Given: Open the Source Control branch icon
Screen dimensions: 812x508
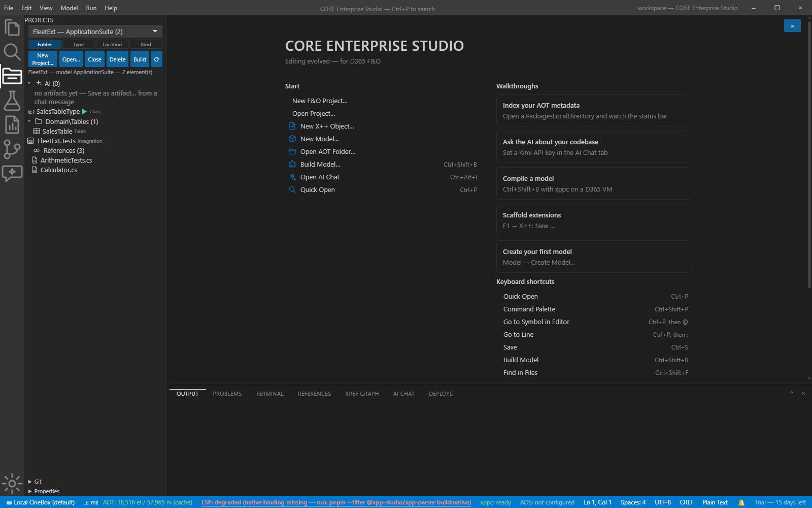Looking at the screenshot, I should point(12,149).
